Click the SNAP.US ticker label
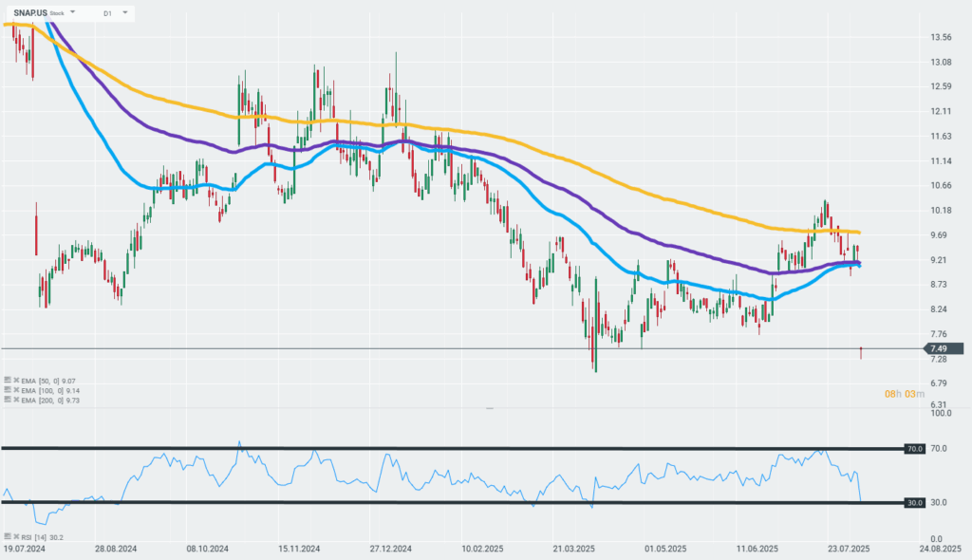The image size is (972, 560). click(30, 13)
